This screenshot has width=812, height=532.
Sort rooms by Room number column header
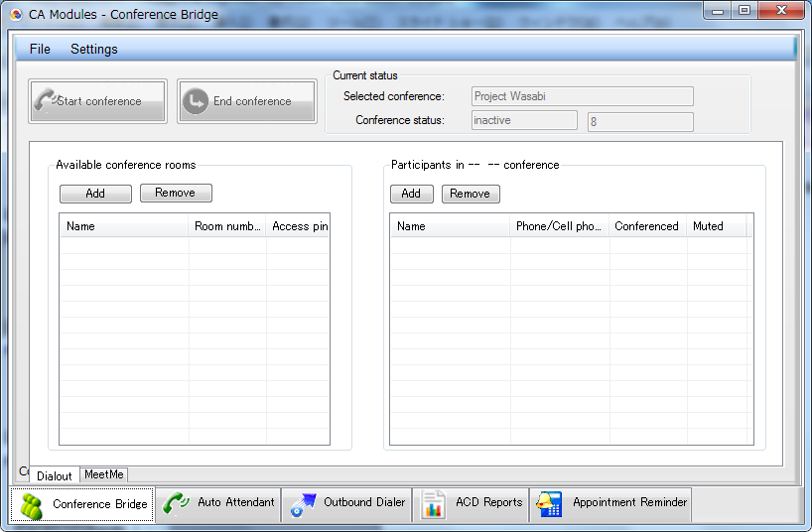click(x=227, y=226)
